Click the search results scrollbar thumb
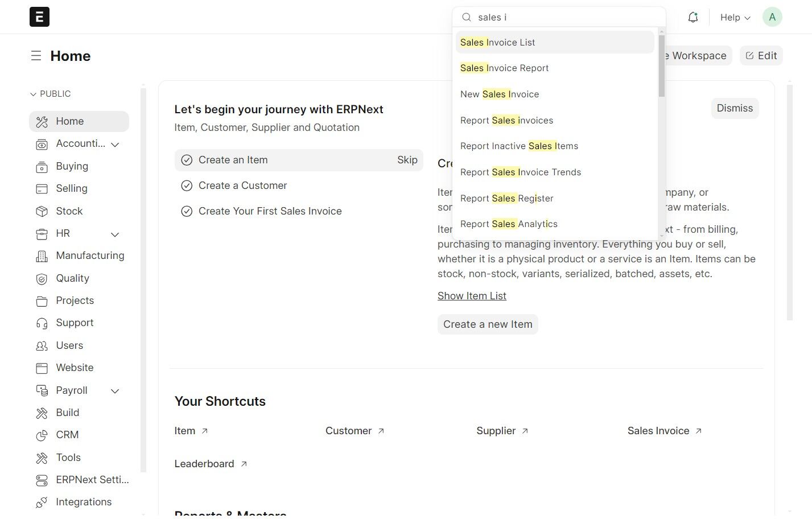 (661, 65)
